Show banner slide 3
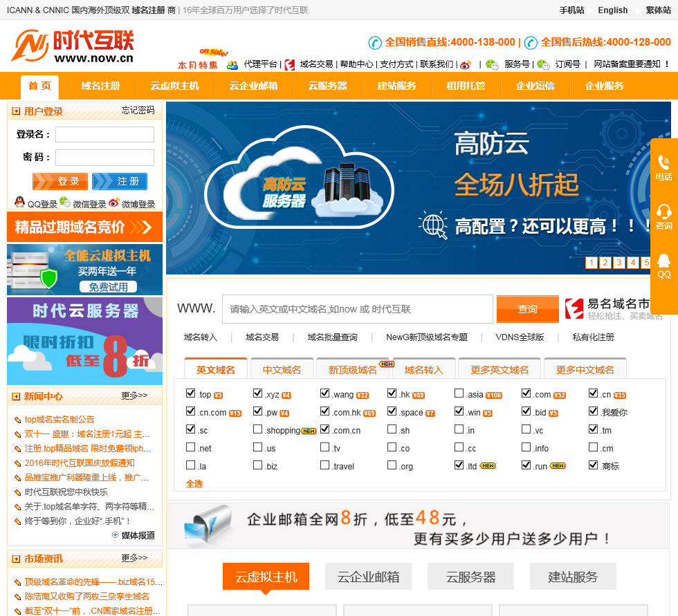 (x=619, y=262)
